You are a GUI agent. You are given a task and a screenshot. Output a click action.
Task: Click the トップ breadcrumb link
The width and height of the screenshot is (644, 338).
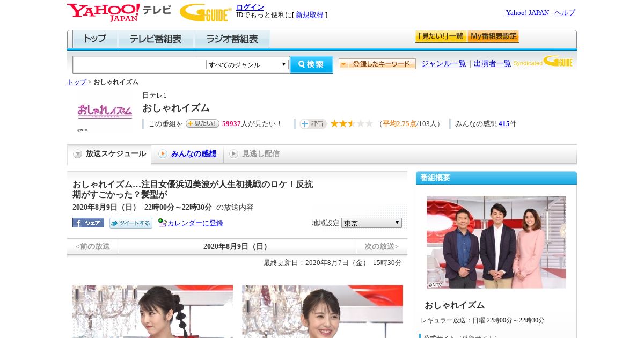click(76, 82)
